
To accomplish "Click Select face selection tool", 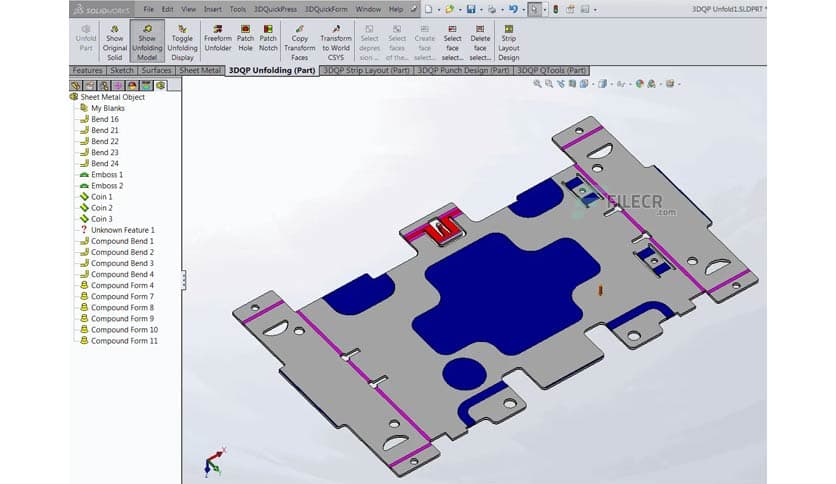I will pos(452,42).
